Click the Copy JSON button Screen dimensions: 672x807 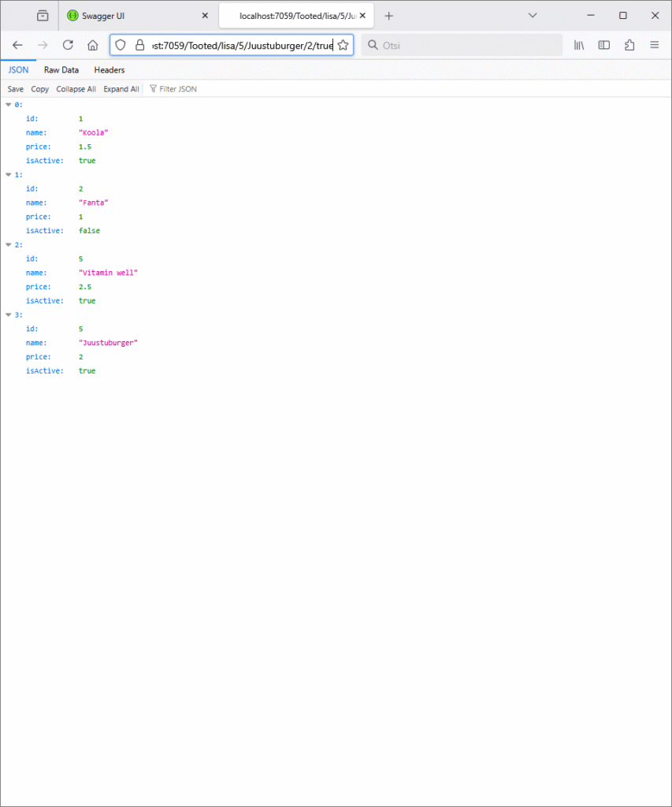[x=39, y=89]
